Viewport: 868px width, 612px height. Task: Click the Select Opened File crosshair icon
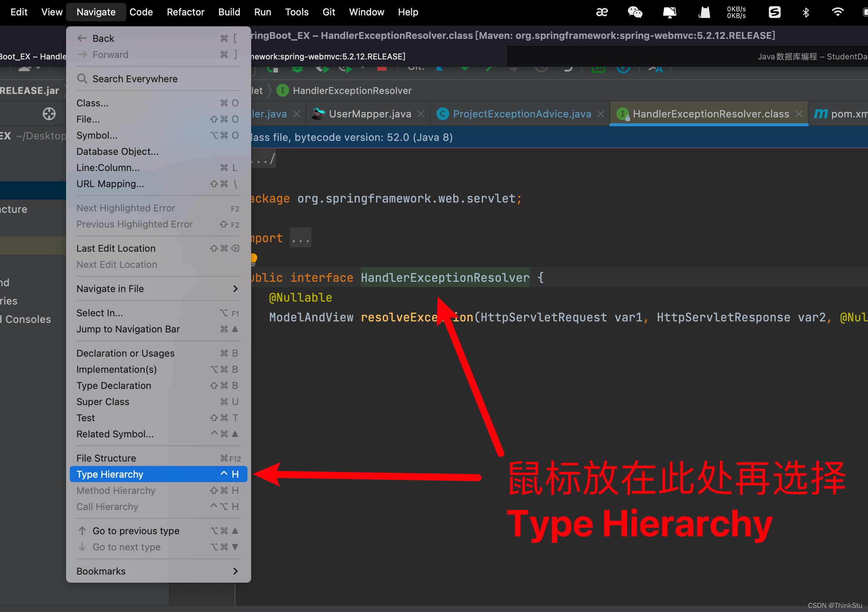click(49, 114)
